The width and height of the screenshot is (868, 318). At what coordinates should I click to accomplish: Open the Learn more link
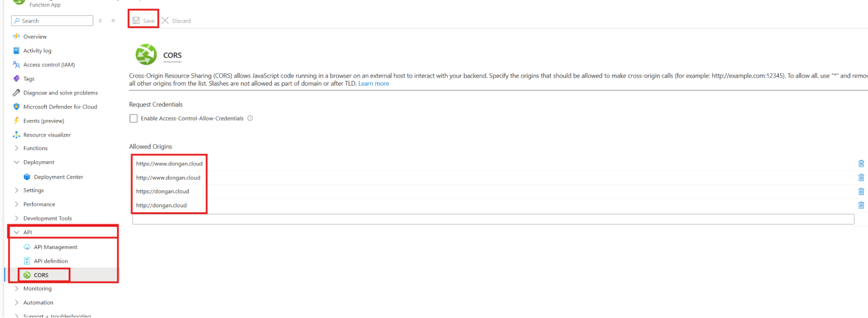(373, 83)
